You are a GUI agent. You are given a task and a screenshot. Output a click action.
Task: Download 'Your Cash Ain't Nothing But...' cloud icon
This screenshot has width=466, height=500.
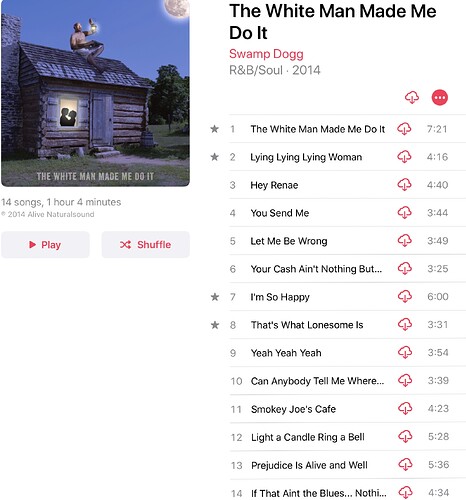pyautogui.click(x=405, y=268)
